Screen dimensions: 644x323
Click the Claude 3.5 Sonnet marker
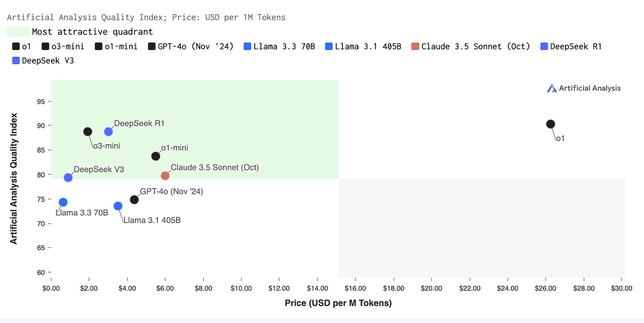[x=165, y=176]
